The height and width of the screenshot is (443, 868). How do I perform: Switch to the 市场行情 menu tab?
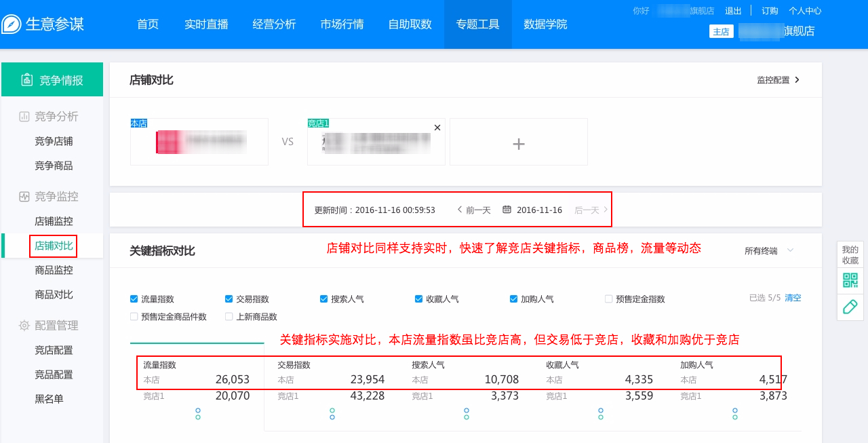point(342,24)
